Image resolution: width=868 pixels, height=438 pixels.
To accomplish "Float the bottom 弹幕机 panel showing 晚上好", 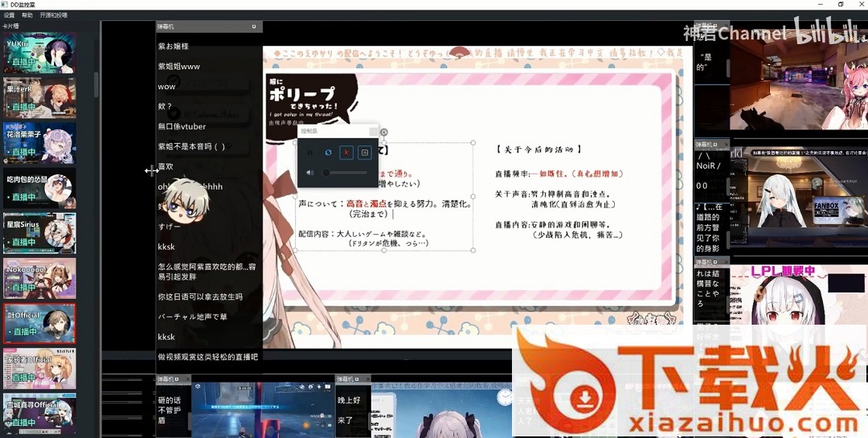I will [x=357, y=379].
